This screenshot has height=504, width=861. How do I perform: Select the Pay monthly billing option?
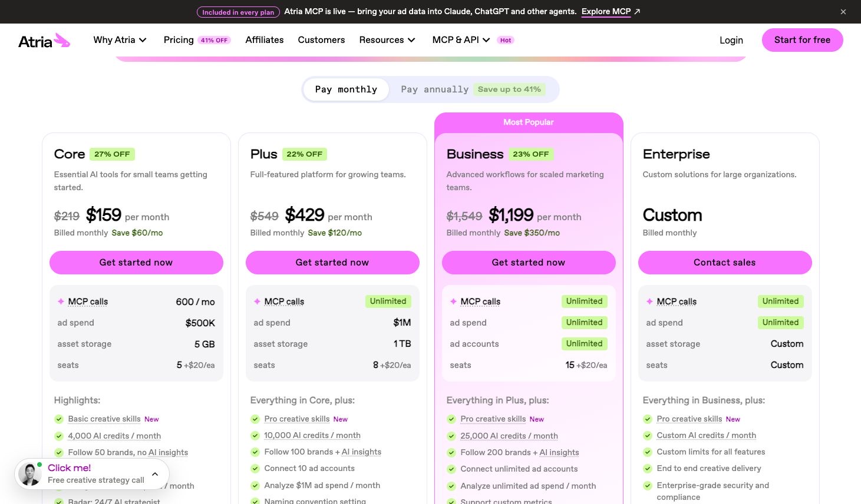pyautogui.click(x=346, y=89)
